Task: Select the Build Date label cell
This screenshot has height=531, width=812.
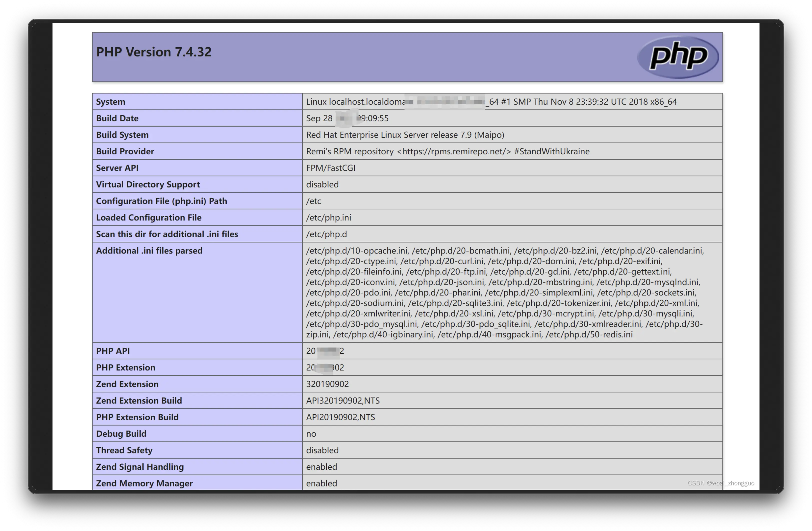Action: [x=117, y=118]
